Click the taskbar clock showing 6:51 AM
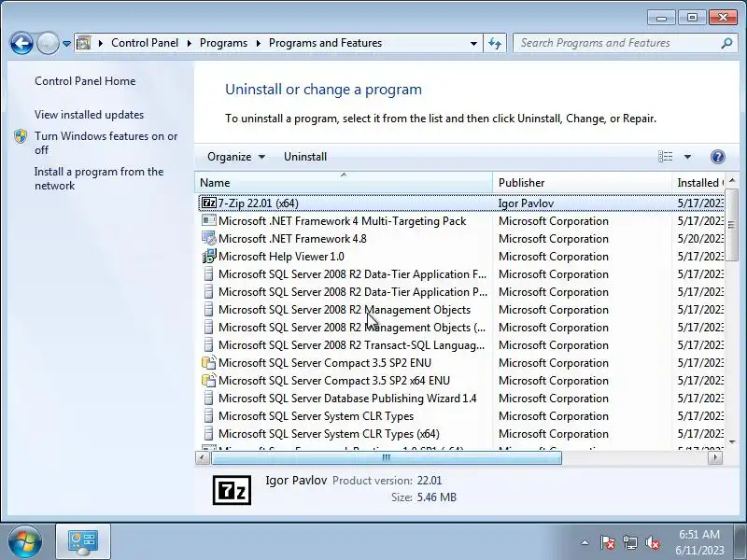747x560 pixels. [699, 542]
